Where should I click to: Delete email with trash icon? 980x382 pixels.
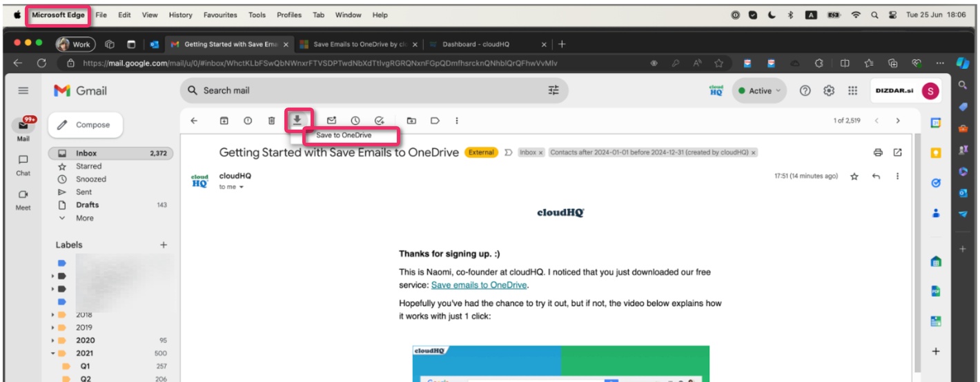pyautogui.click(x=271, y=121)
